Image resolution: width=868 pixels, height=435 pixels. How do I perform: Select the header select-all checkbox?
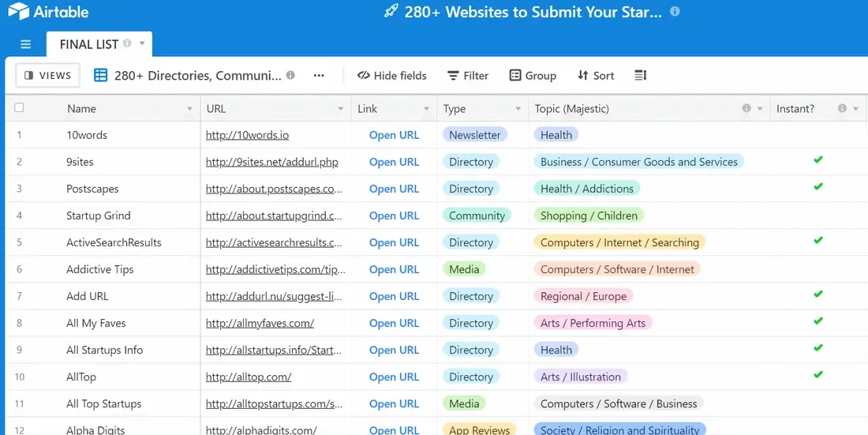[x=20, y=107]
